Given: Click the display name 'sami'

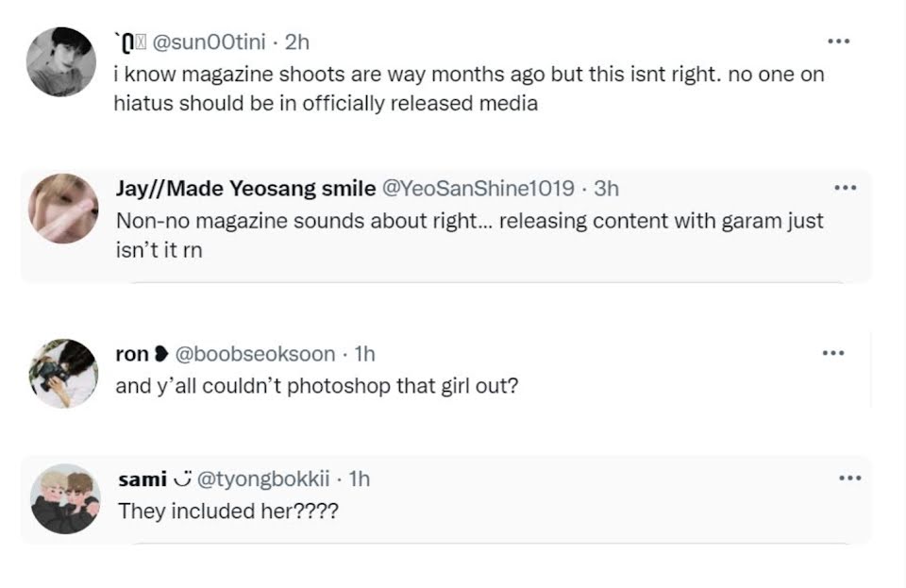Looking at the screenshot, I should (x=142, y=479).
